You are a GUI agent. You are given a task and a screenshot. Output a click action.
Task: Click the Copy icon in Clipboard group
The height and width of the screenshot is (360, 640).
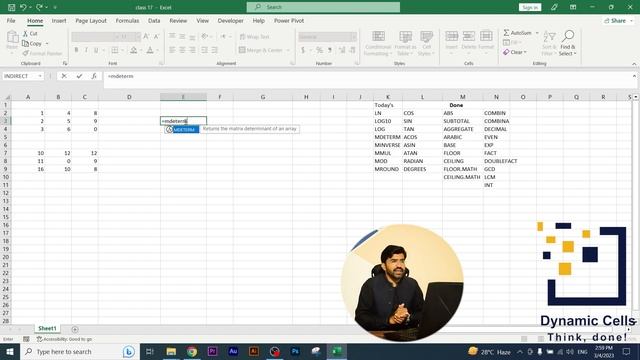25,43
